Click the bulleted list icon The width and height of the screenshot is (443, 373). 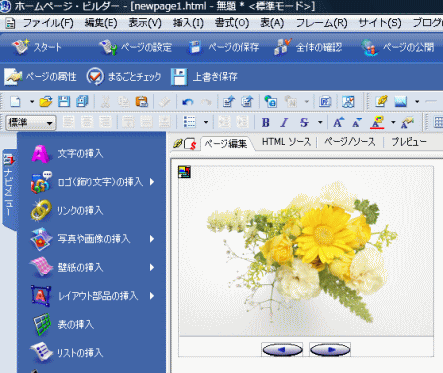pos(190,122)
